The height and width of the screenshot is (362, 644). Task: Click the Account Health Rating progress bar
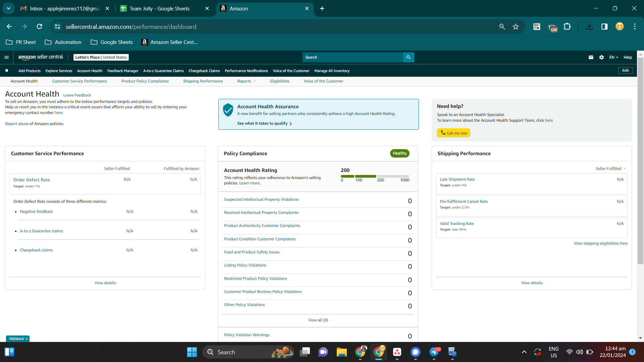click(x=375, y=176)
